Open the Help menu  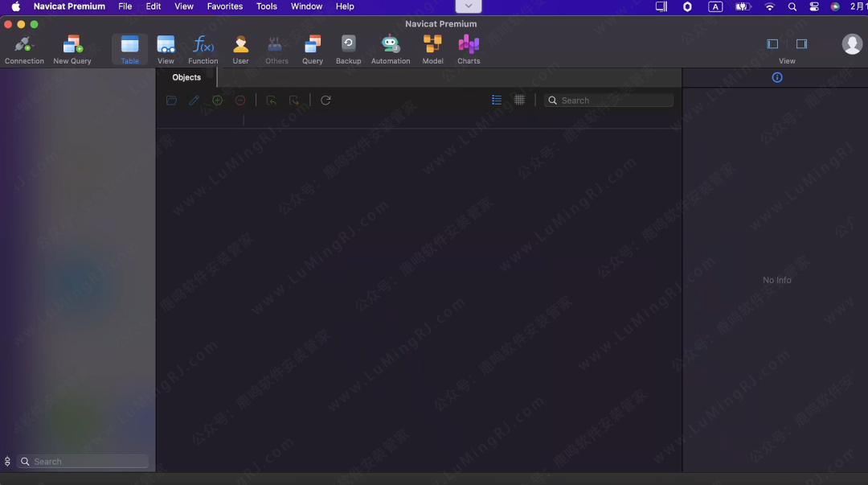coord(344,6)
